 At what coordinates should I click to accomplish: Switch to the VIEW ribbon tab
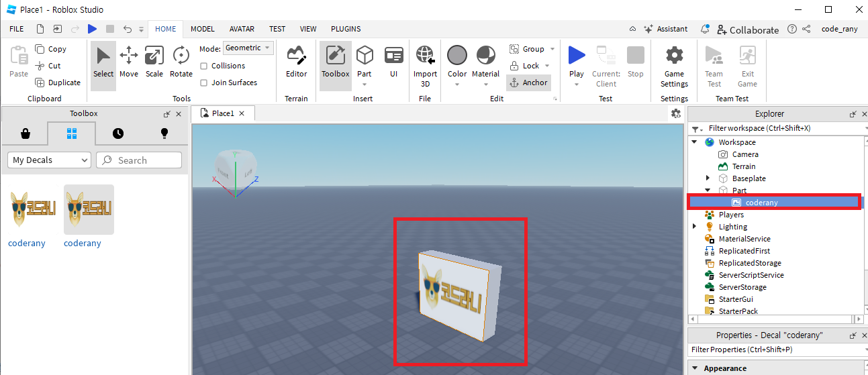(308, 29)
